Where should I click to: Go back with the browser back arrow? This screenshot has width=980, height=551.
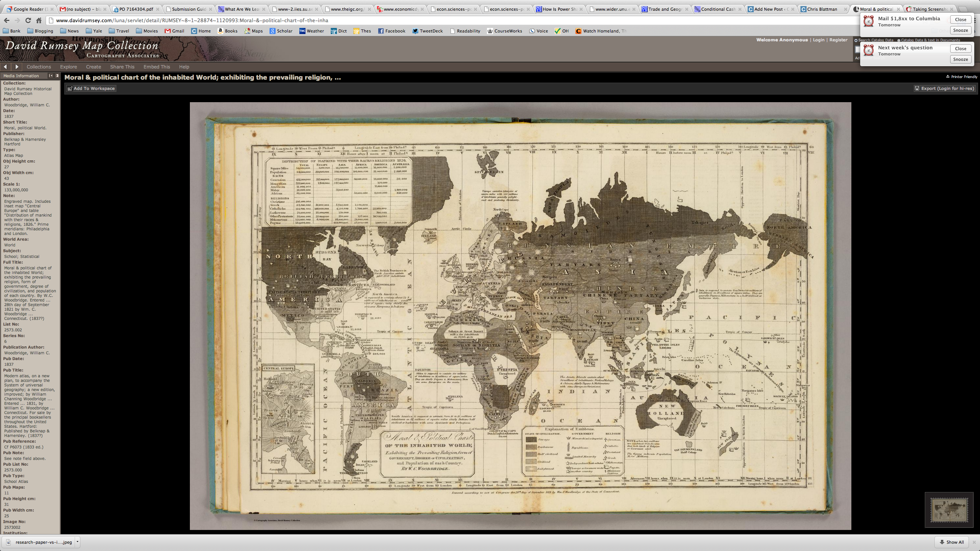7,20
